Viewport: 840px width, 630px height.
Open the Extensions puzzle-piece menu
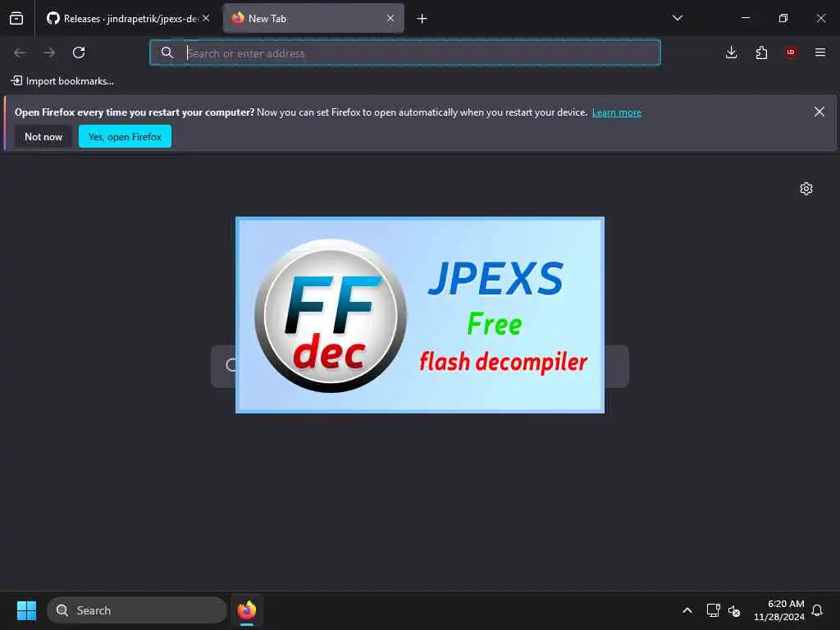(x=761, y=52)
